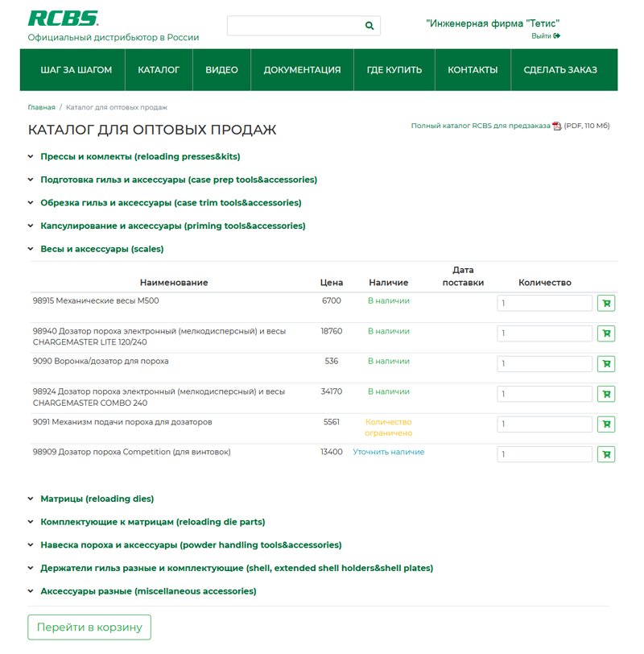
Task: Click Аксессуары разные (miscellaneous accessories) heading
Action: [148, 591]
